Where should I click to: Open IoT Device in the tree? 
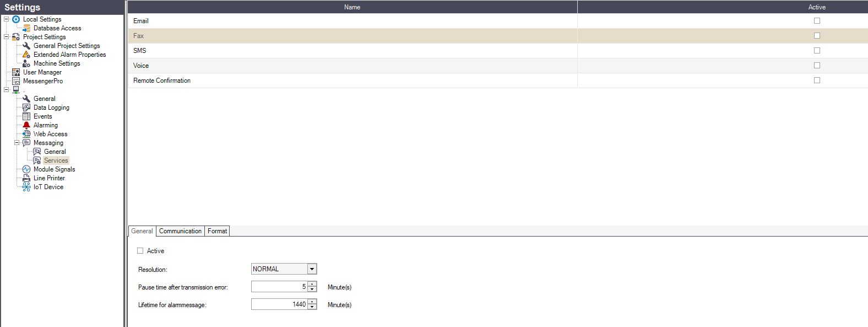click(x=48, y=187)
